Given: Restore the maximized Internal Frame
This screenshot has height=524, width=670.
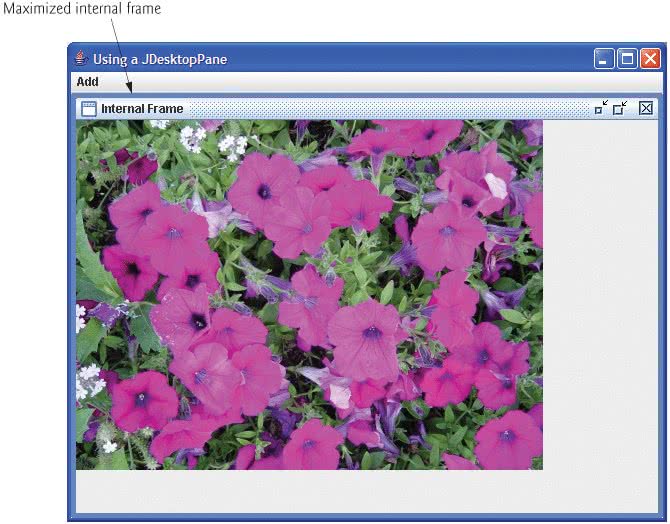Looking at the screenshot, I should [620, 108].
